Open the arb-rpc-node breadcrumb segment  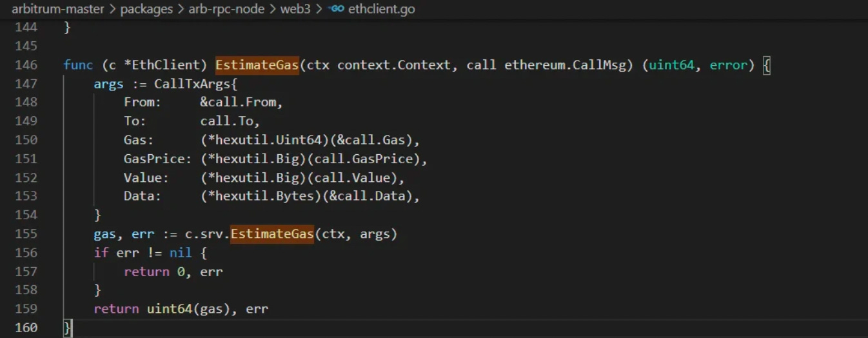pos(226,9)
